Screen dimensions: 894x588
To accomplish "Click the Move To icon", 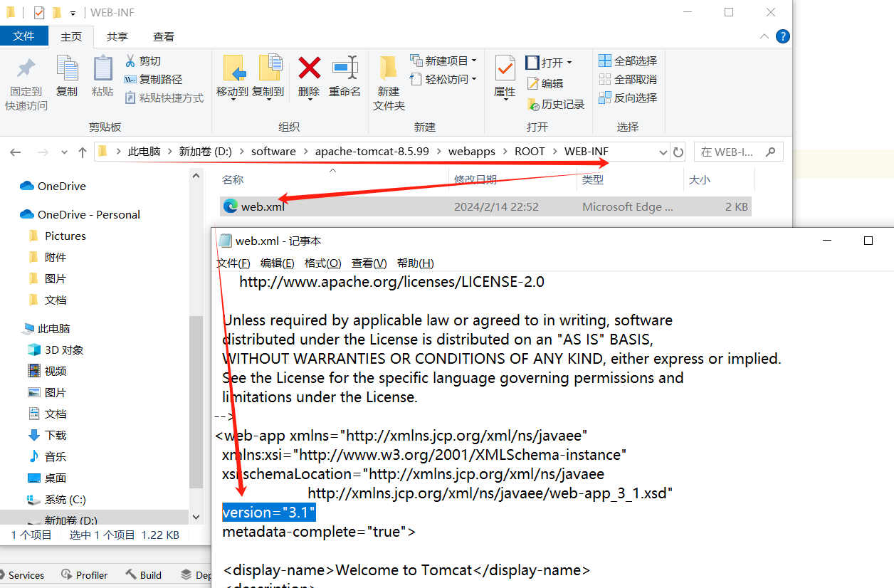I will [x=233, y=68].
